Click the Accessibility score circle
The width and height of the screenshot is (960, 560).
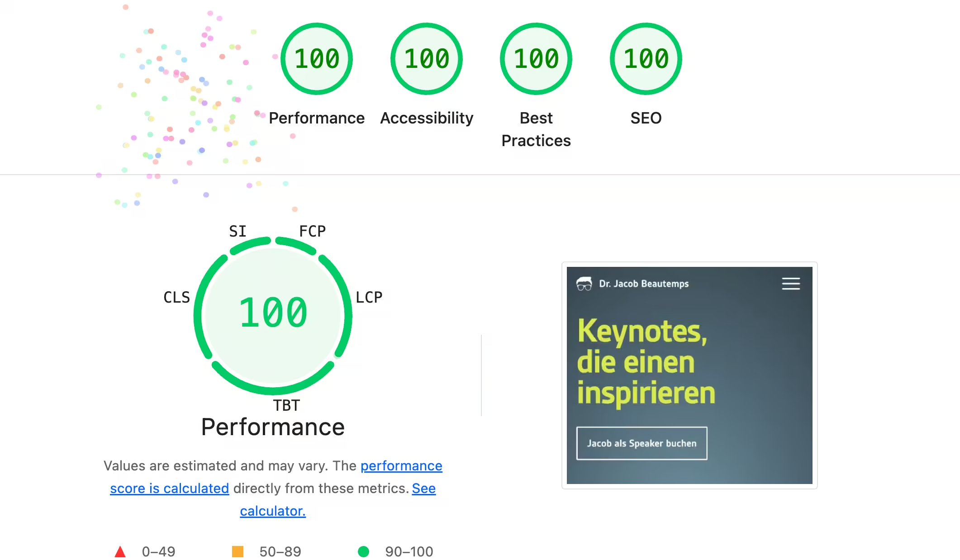426,59
